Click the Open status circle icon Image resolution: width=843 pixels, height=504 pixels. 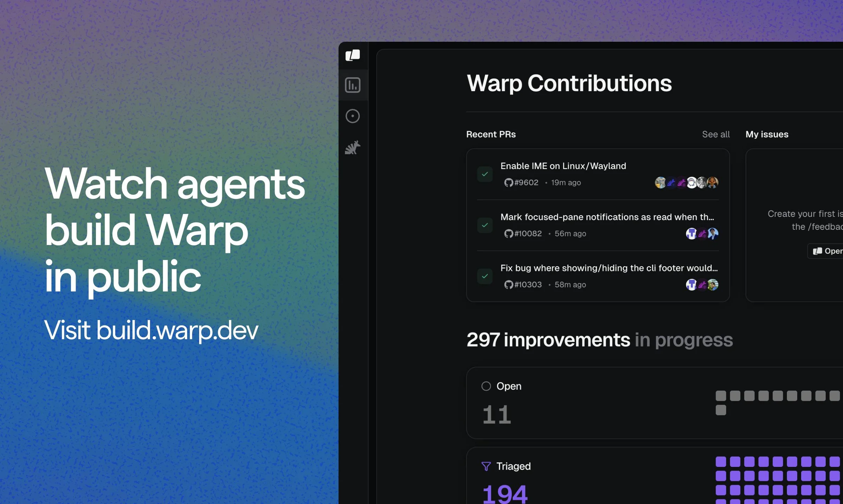click(486, 386)
